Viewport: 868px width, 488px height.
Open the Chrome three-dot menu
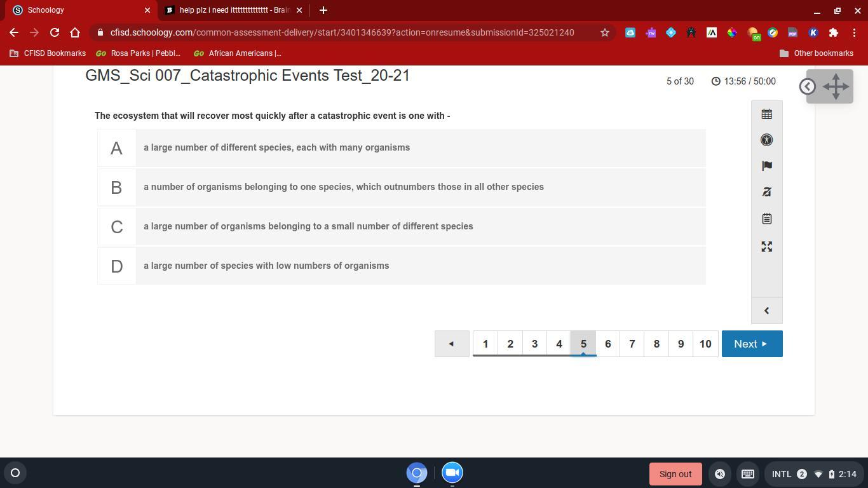tap(854, 32)
